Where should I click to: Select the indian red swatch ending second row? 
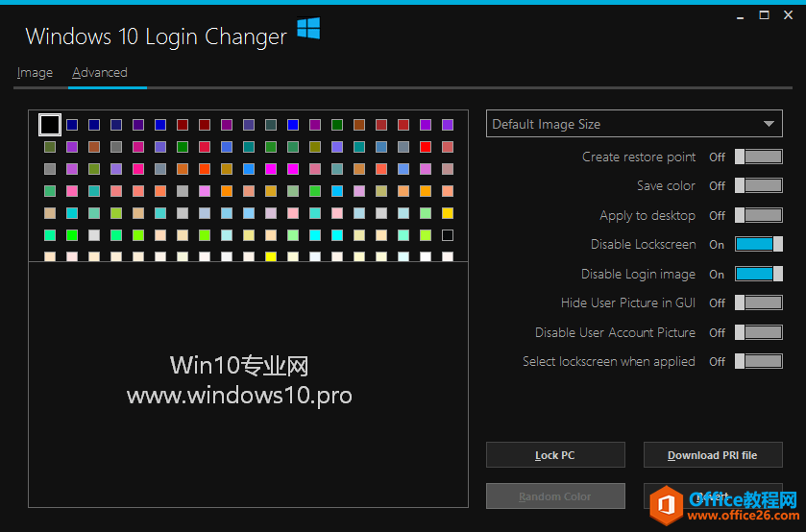coord(448,147)
